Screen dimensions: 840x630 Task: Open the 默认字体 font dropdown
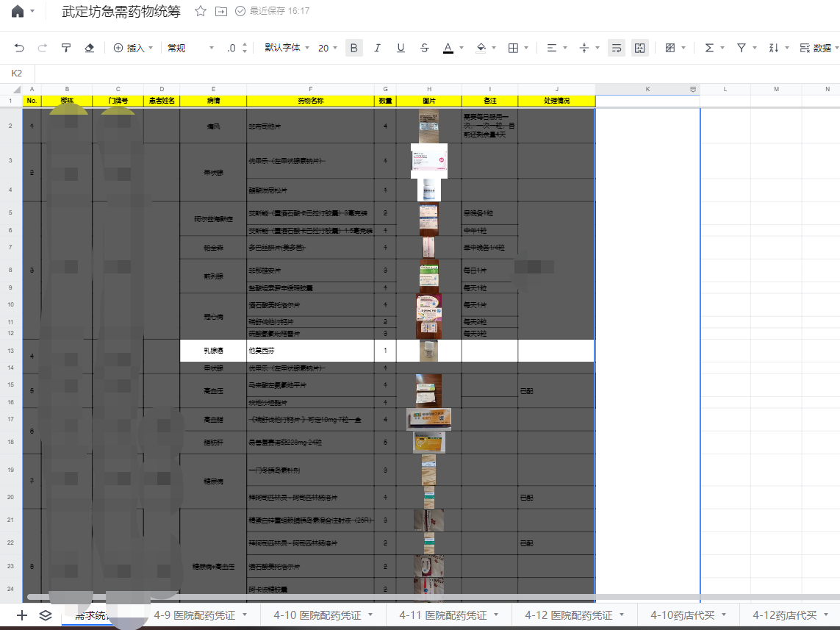point(287,49)
